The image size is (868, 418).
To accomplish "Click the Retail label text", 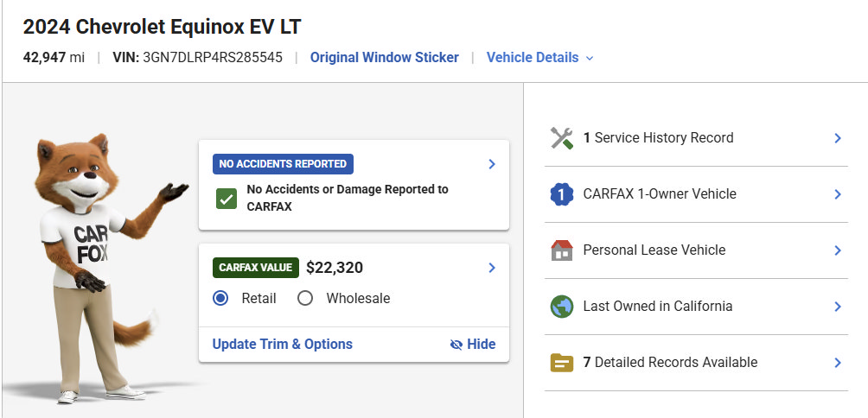I will pos(259,299).
